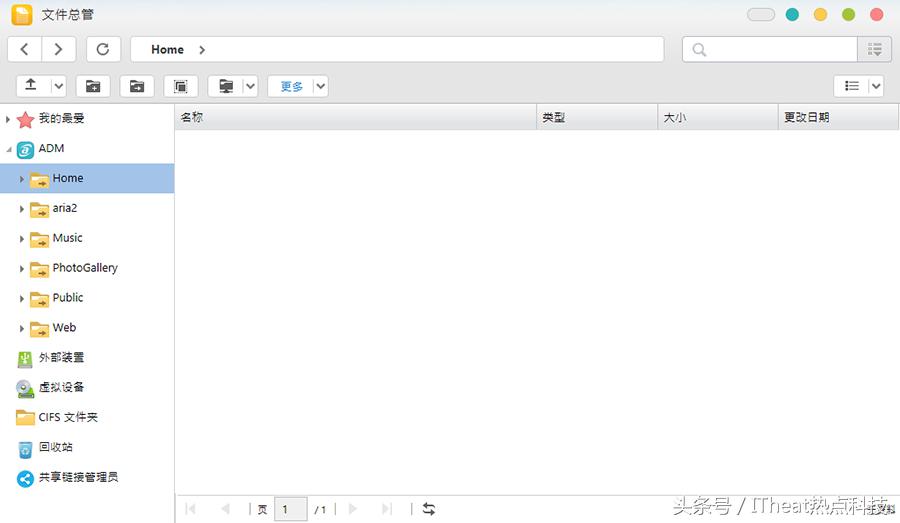Image resolution: width=900 pixels, height=523 pixels.
Task: Click the shared folder arrow icon
Action: pos(137,86)
